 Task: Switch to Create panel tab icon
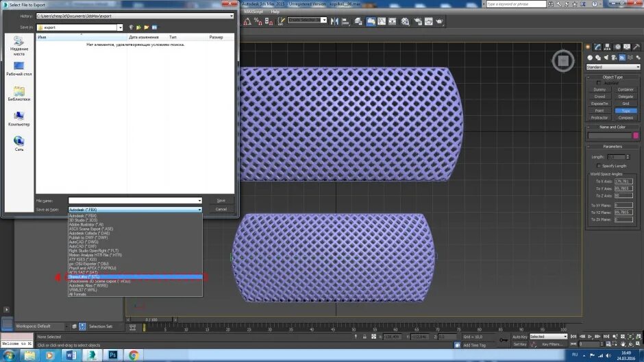tap(588, 47)
